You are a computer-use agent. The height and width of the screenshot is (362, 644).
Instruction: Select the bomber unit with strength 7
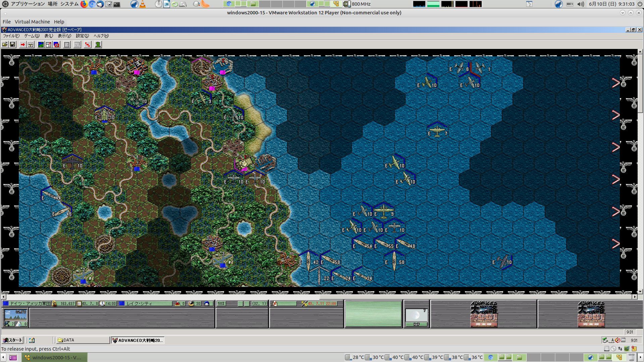437,131
